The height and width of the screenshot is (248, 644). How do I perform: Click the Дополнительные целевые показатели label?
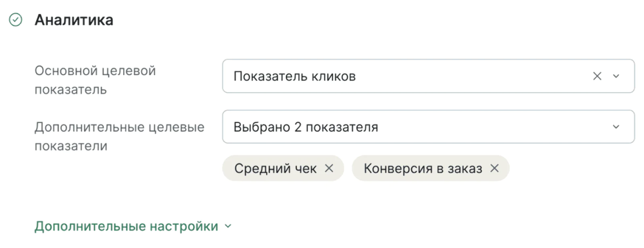[x=120, y=136]
